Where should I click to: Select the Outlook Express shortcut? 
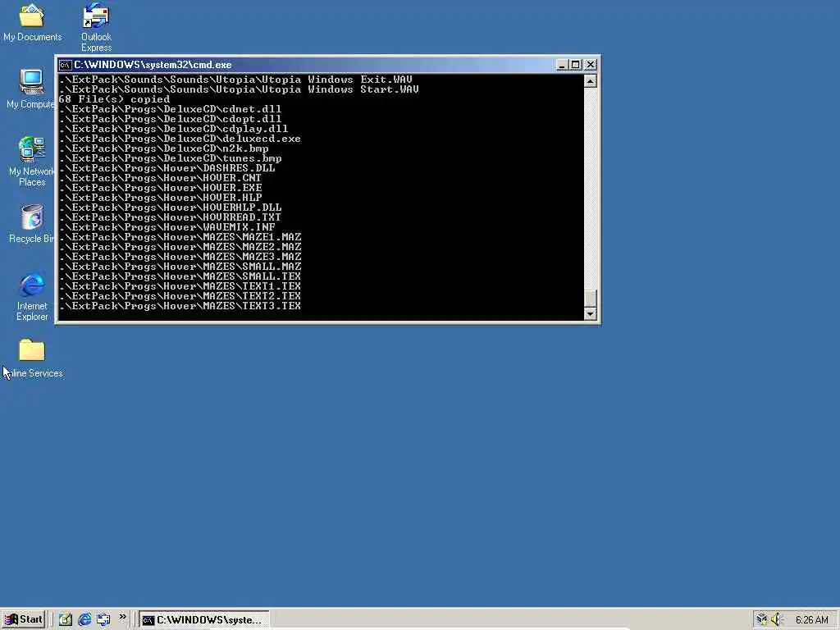[97, 28]
